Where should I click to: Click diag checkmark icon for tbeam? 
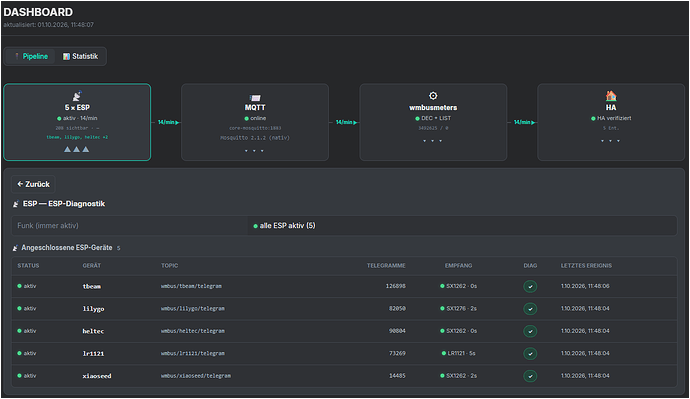tap(530, 286)
